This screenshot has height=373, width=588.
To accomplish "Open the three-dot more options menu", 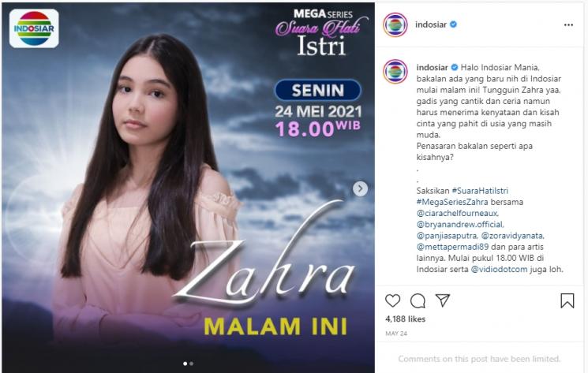I will pos(568,25).
